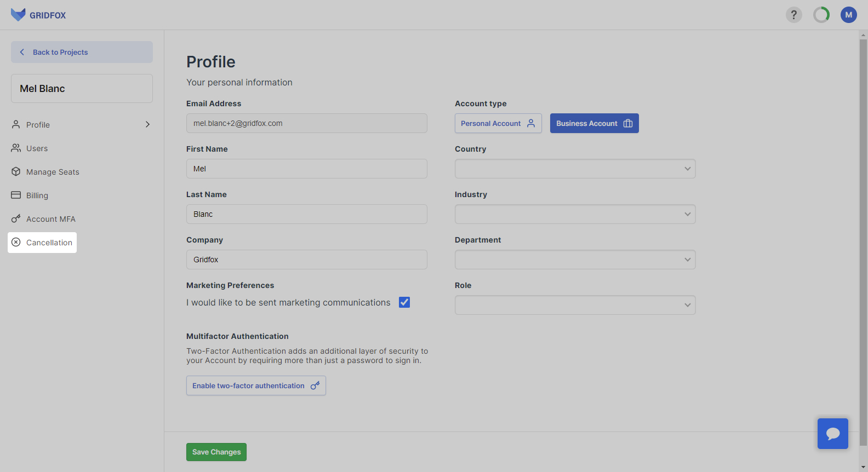Toggle the marketing communications checkbox

pyautogui.click(x=404, y=302)
